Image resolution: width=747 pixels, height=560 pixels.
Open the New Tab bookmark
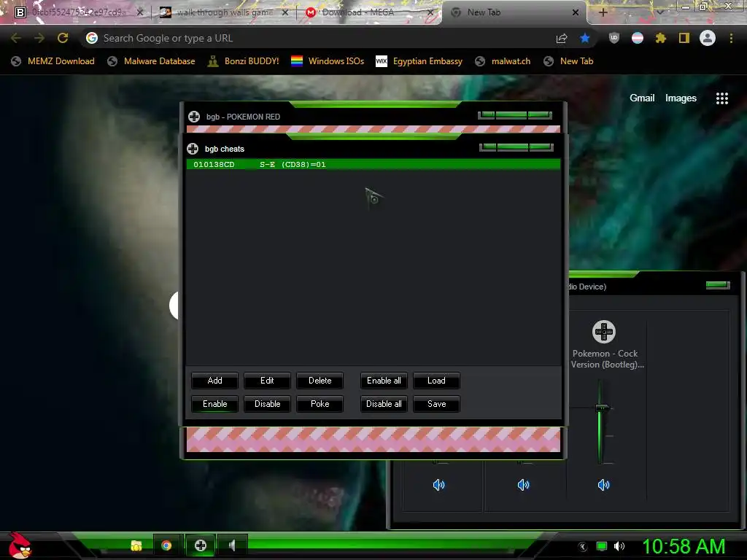click(568, 61)
